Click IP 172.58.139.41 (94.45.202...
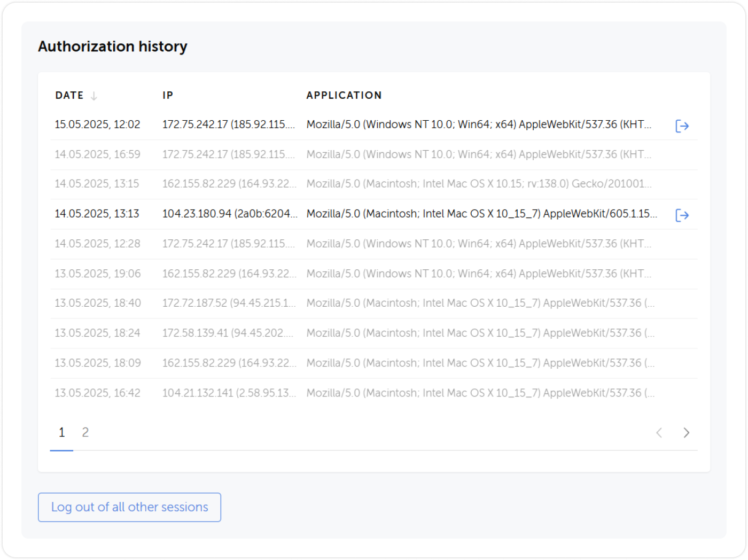The image size is (748, 560). pyautogui.click(x=228, y=333)
